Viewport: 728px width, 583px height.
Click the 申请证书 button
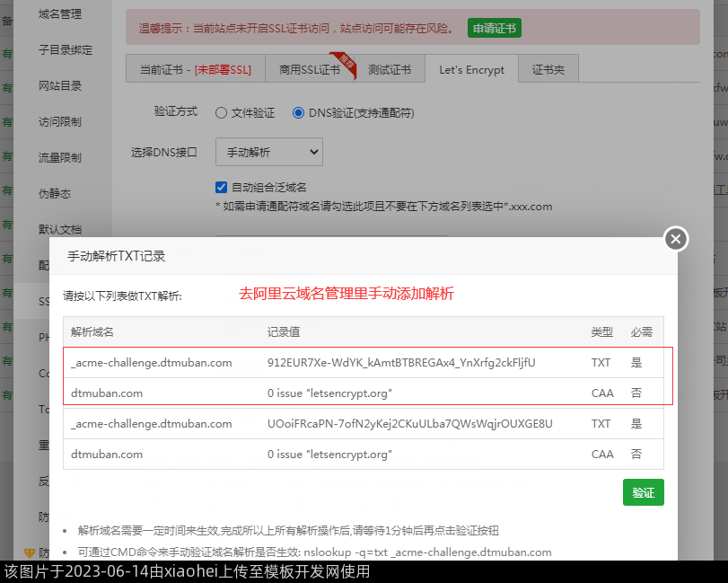click(494, 28)
